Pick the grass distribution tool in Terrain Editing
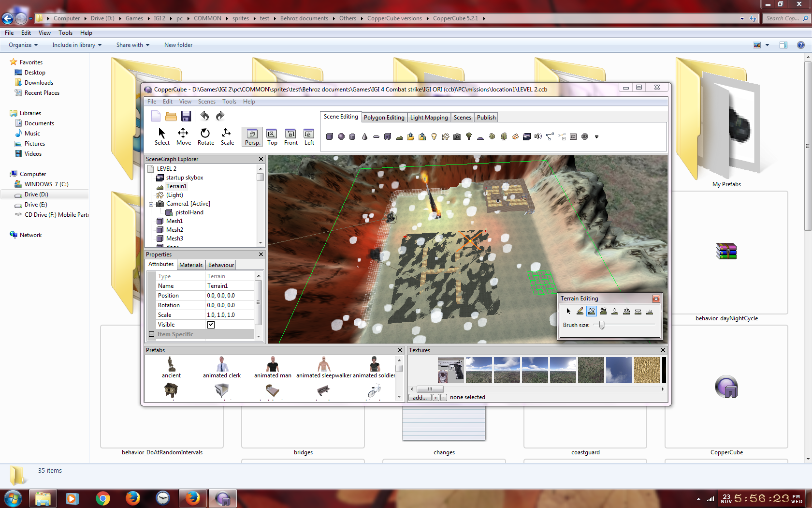The height and width of the screenshot is (508, 812). (650, 311)
